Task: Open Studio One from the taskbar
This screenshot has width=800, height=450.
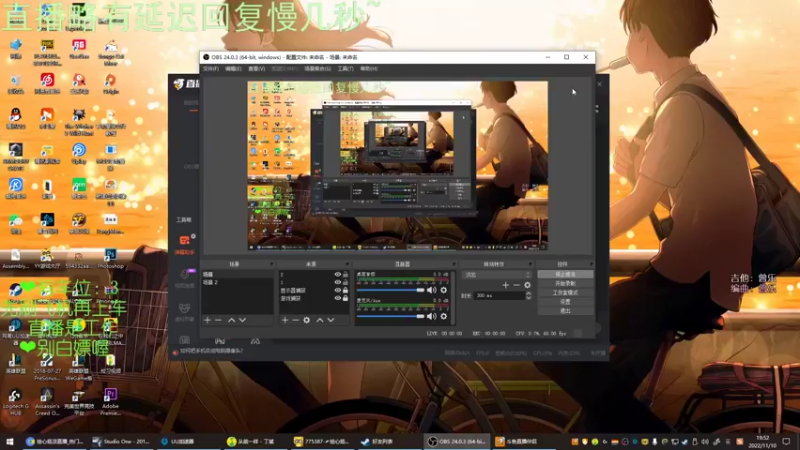Action: [x=121, y=441]
